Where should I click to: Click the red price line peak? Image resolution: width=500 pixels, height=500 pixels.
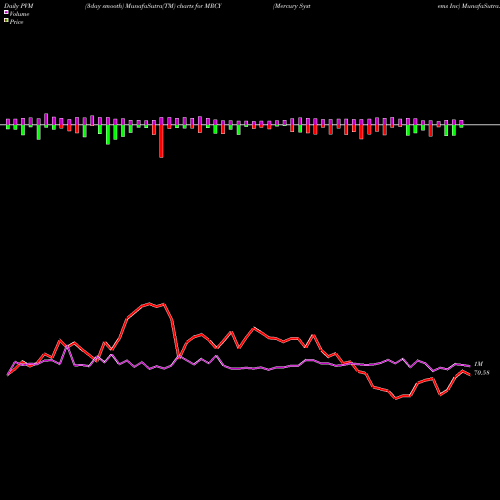[x=149, y=303]
